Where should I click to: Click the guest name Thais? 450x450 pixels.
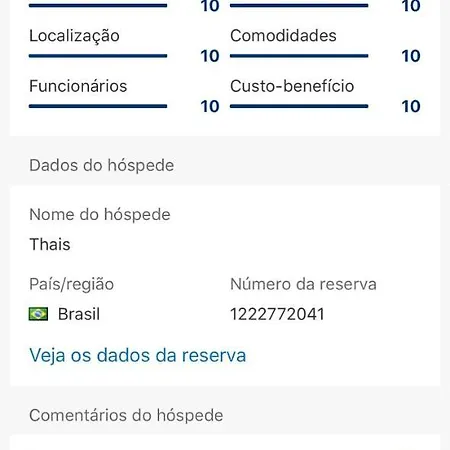[50, 244]
